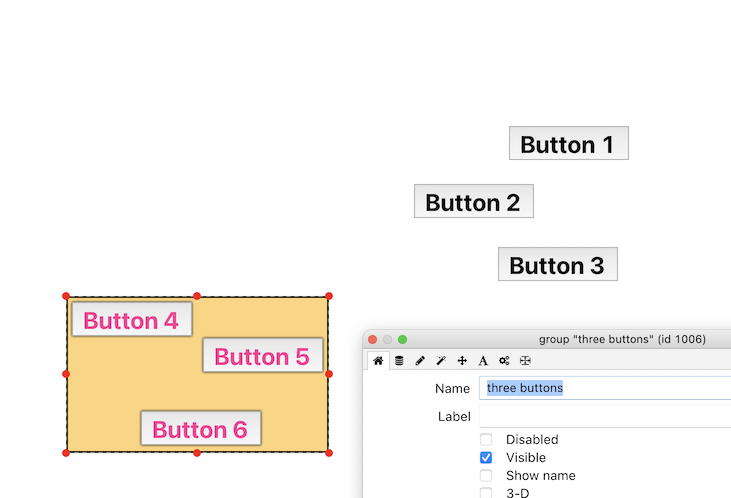Image resolution: width=731 pixels, height=498 pixels.
Task: Show the Text formatting 'A' icon pane
Action: tap(483, 360)
